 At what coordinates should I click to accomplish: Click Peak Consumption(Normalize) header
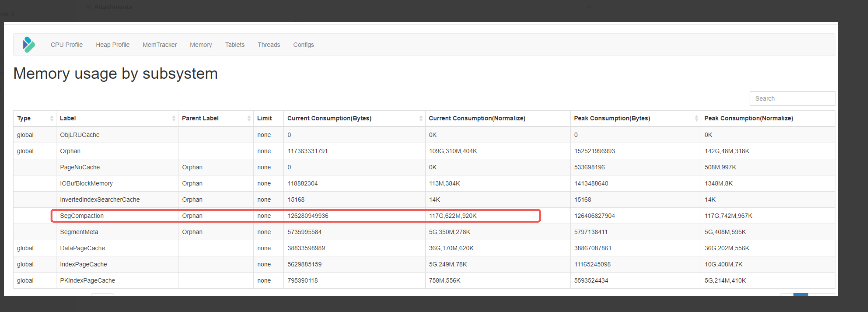749,118
